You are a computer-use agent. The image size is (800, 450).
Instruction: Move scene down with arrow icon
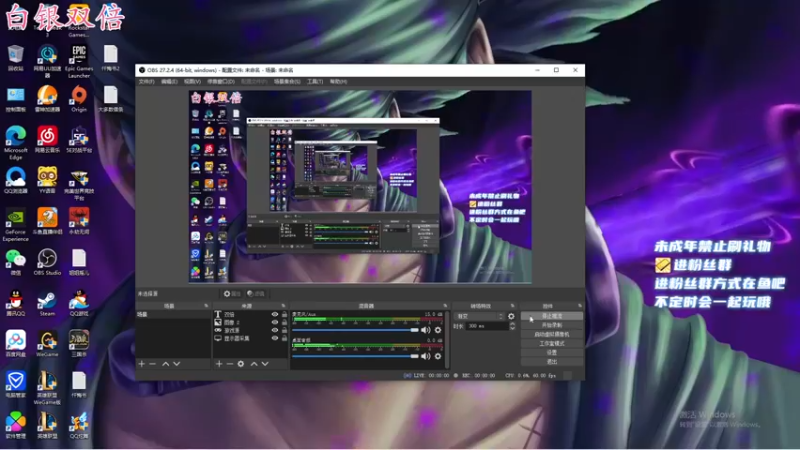click(x=177, y=364)
